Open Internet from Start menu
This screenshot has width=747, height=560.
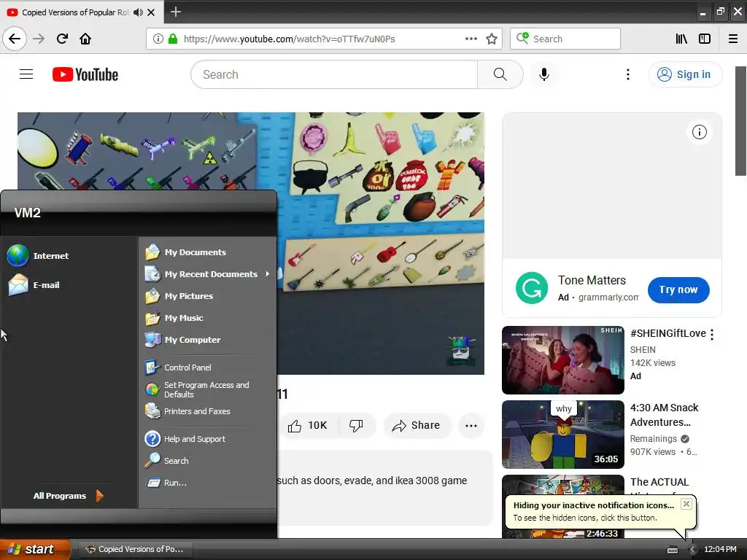pyautogui.click(x=38, y=256)
